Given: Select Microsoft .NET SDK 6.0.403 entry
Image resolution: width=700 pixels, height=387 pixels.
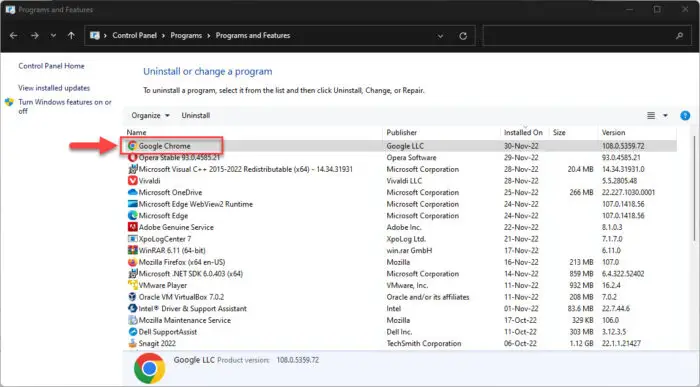Looking at the screenshot, I should click(191, 274).
